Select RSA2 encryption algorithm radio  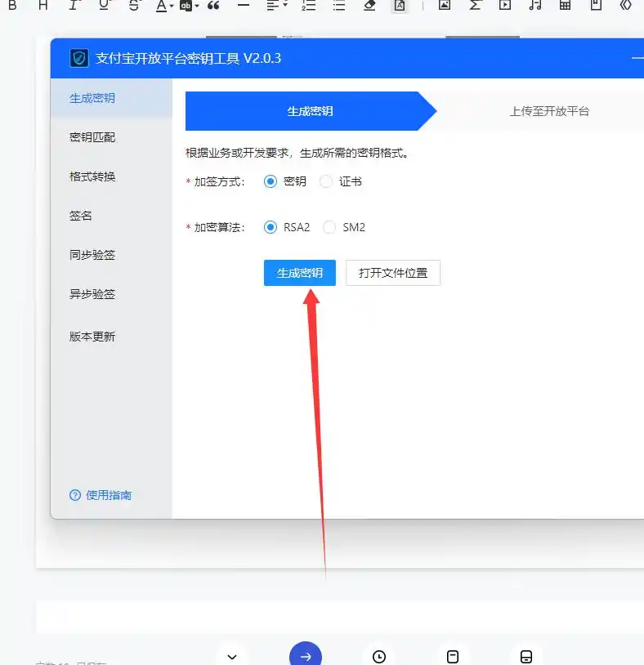click(271, 227)
